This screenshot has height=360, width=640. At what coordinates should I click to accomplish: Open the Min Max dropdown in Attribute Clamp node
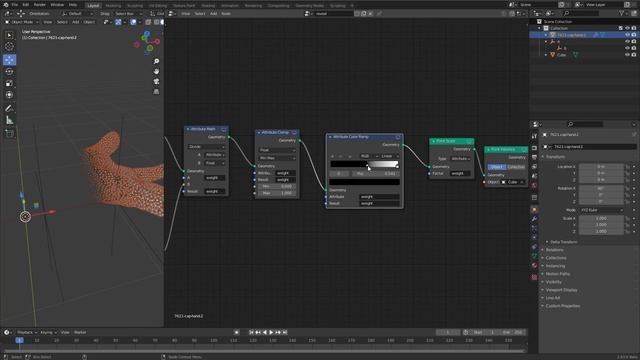pyautogui.click(x=277, y=158)
